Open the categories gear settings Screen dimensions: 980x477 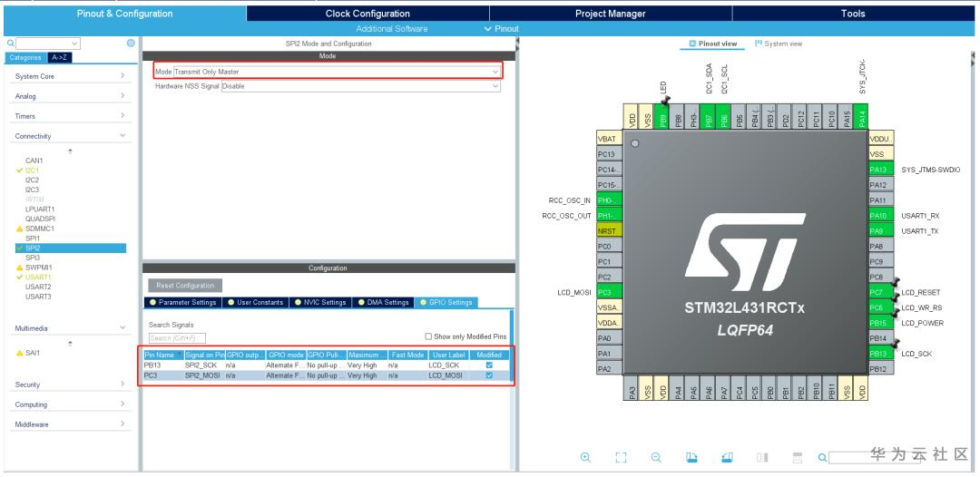point(130,44)
